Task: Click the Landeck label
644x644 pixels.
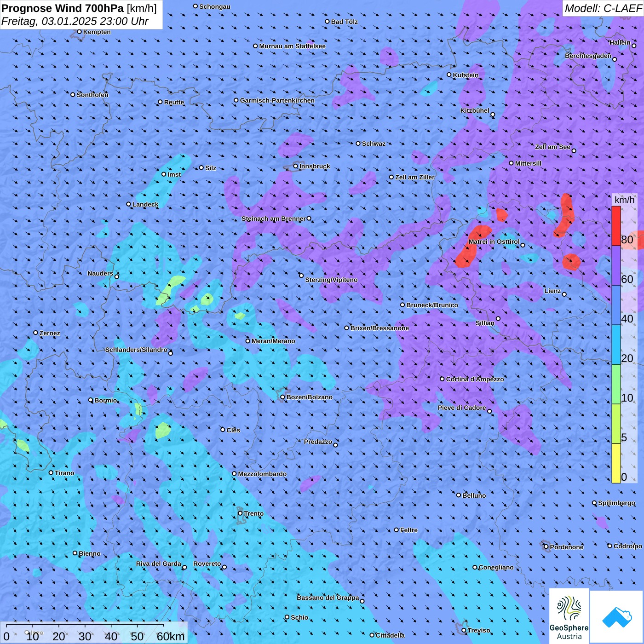Action: (x=145, y=204)
